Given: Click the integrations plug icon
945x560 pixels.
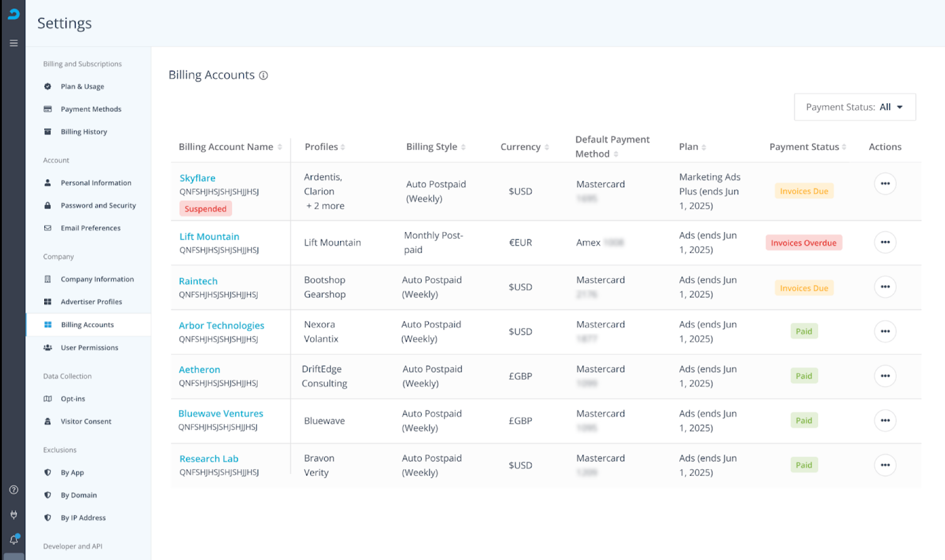Looking at the screenshot, I should click(x=14, y=515).
